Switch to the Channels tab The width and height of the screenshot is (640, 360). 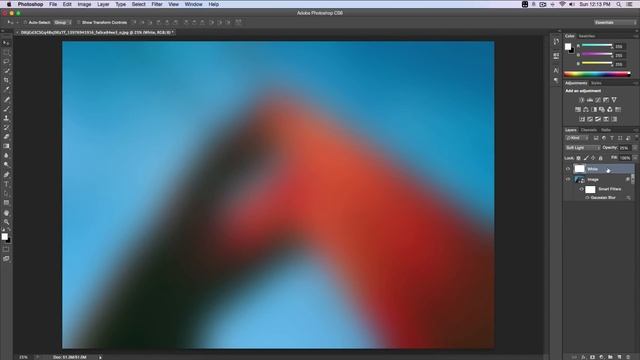(x=589, y=130)
